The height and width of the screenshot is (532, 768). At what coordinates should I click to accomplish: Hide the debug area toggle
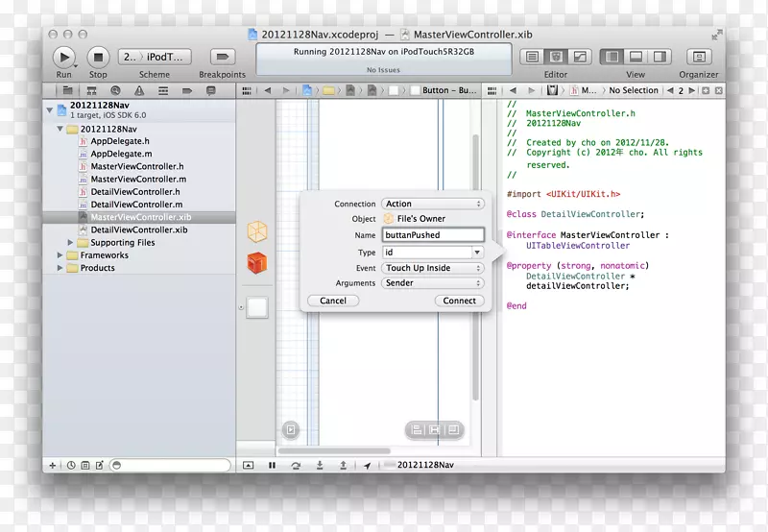(249, 466)
